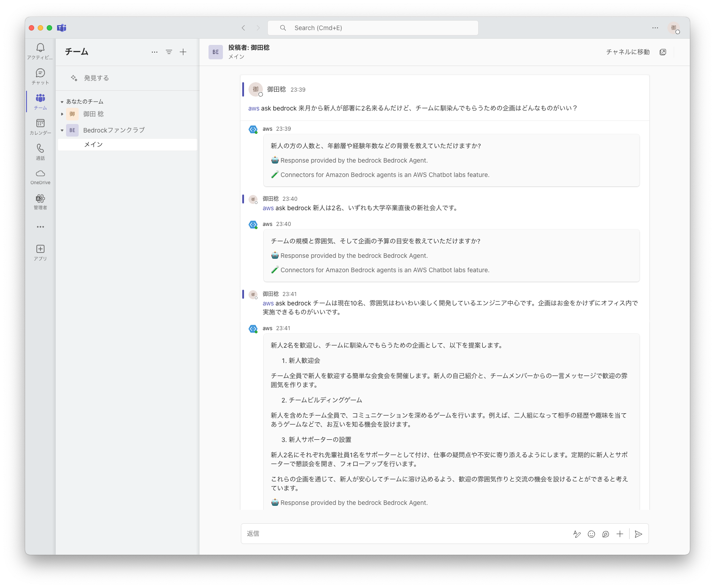The image size is (715, 588).
Task: Click the BE channel avatar in header
Action: click(216, 52)
